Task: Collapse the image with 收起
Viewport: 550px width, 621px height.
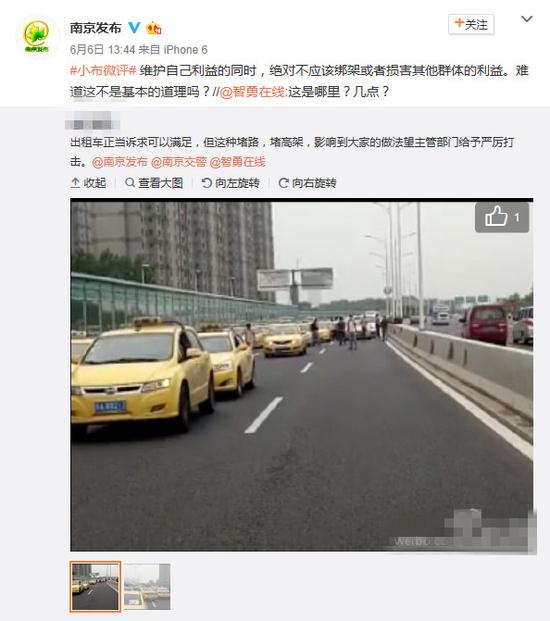Action: pyautogui.click(x=88, y=183)
